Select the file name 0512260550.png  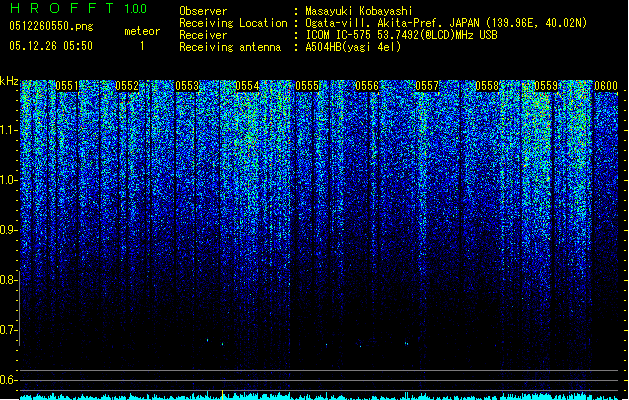pyautogui.click(x=51, y=26)
